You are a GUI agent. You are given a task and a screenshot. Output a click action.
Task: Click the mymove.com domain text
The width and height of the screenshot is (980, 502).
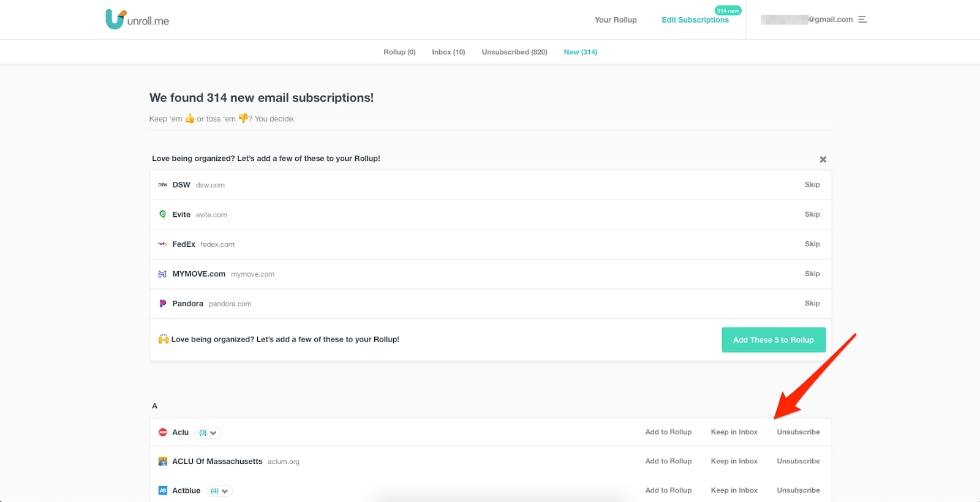tap(252, 274)
